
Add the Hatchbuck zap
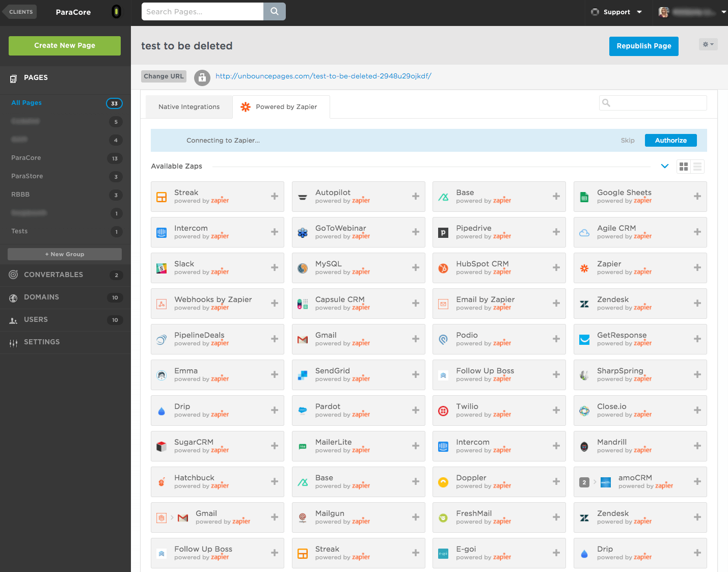274,481
